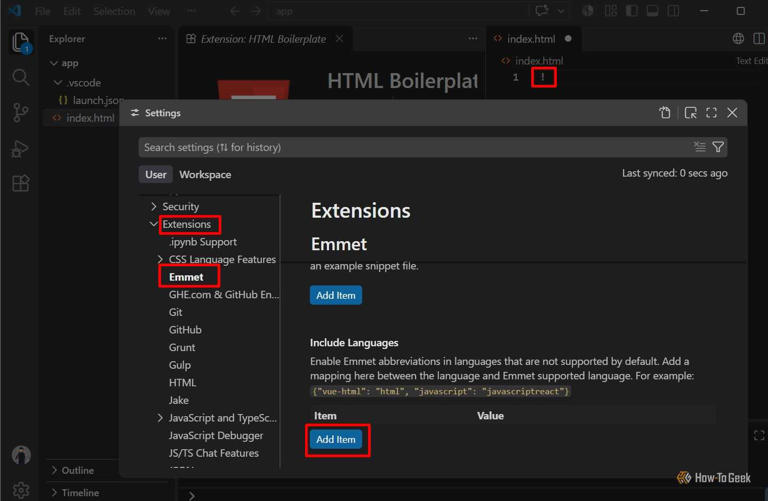Collapse the Extensions settings section
The image size is (768, 501).
click(154, 224)
